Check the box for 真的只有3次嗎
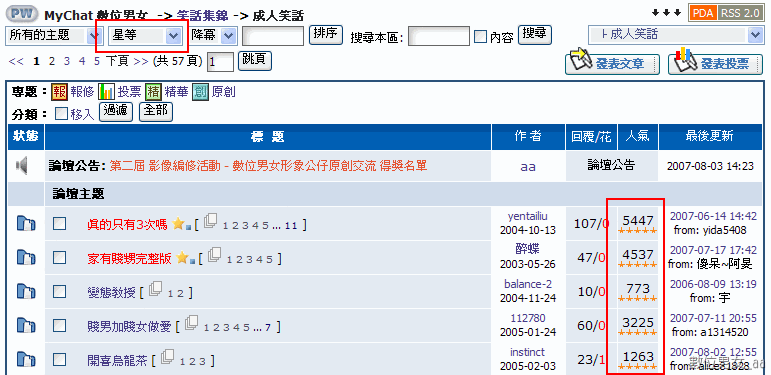 (x=59, y=224)
